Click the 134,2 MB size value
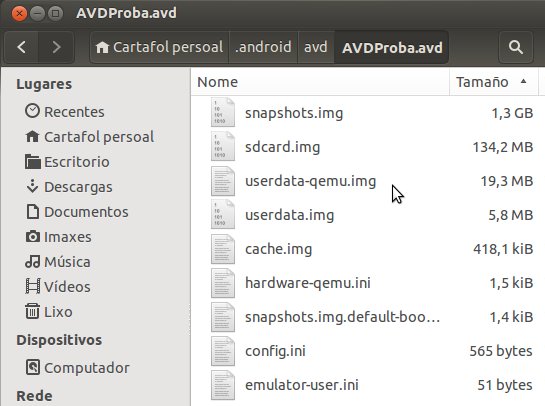The height and width of the screenshot is (406, 545). click(503, 147)
